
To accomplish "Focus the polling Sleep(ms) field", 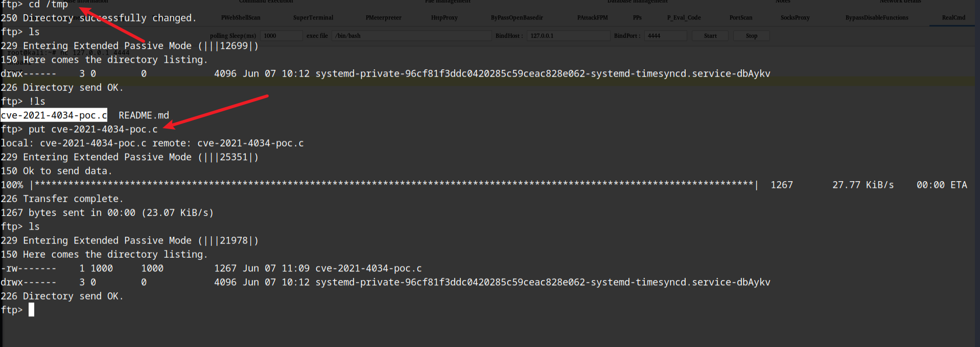I will (281, 36).
